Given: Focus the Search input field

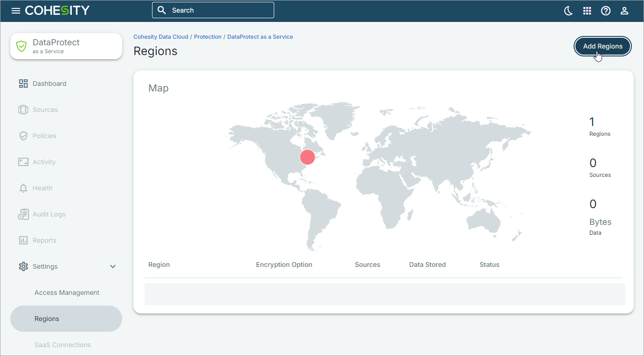Looking at the screenshot, I should 219,10.
